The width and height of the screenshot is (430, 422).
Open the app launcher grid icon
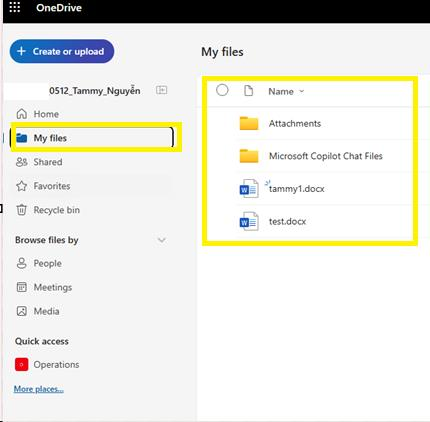tap(15, 7)
